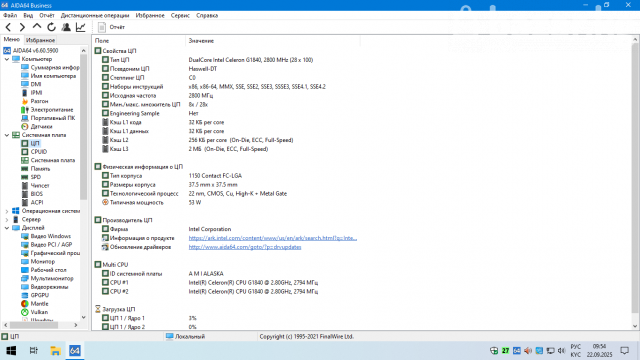Click the Тип ЦП row value text
This screenshot has height=360, width=640.
click(x=251, y=60)
